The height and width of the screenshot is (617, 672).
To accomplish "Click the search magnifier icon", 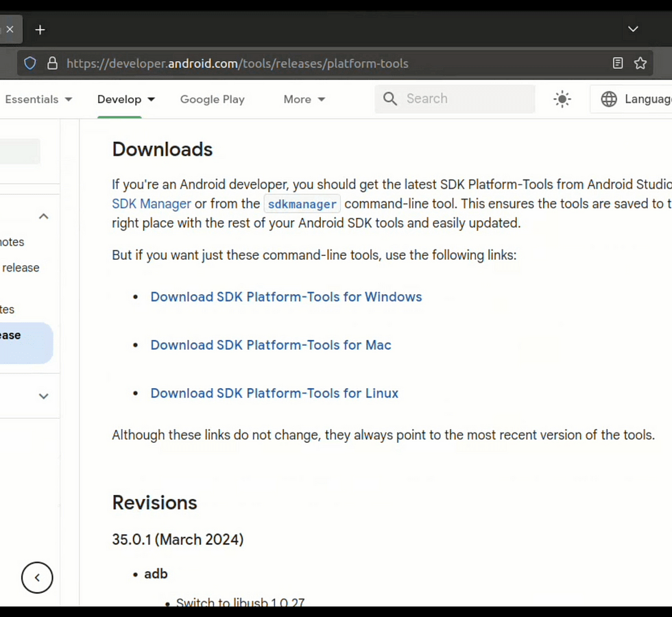I will pyautogui.click(x=390, y=99).
